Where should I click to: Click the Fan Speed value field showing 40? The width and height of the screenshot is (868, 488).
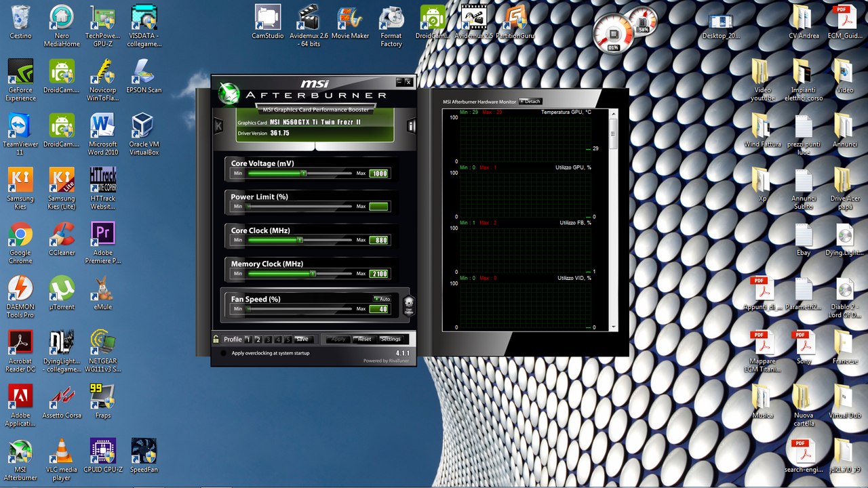point(379,309)
